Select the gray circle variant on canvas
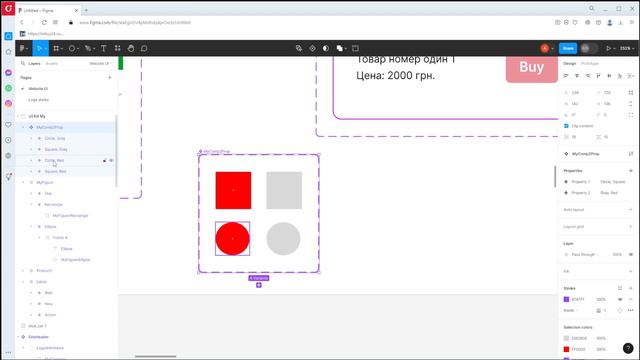The width and height of the screenshot is (640, 360). coord(283,239)
